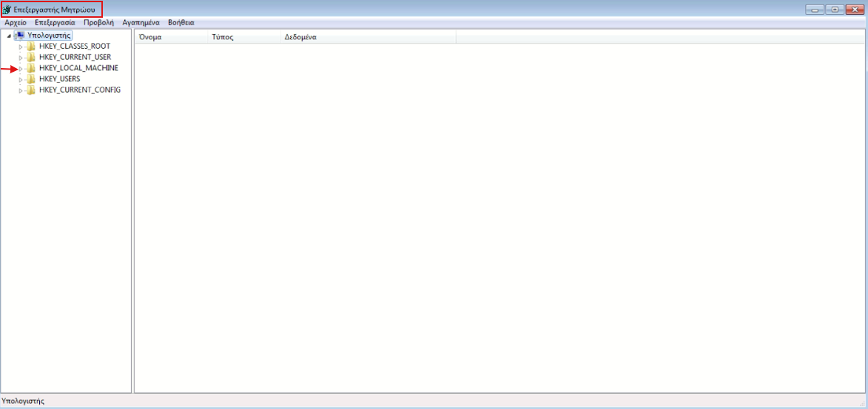
Task: Click the HKEY_LOCAL_MACHINE folder icon
Action: tap(31, 68)
